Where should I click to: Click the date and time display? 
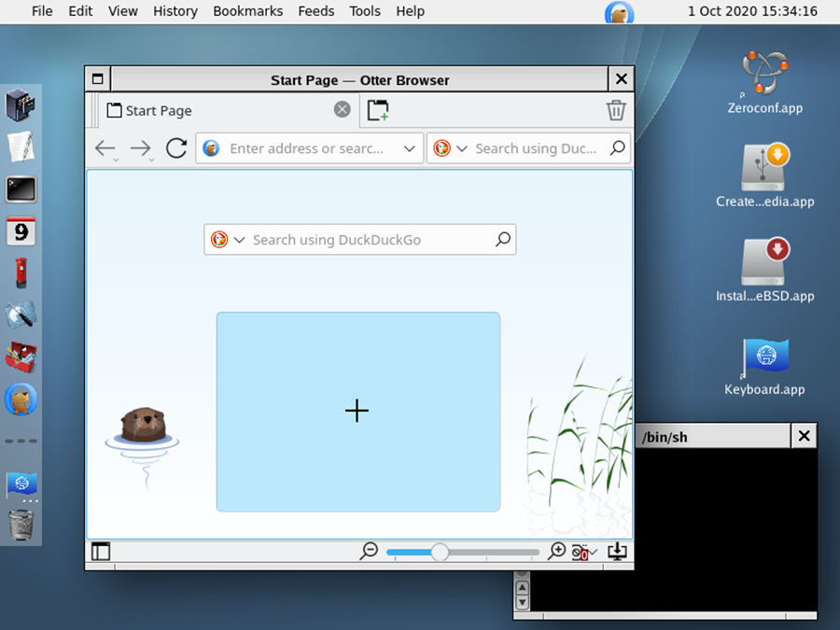(752, 11)
